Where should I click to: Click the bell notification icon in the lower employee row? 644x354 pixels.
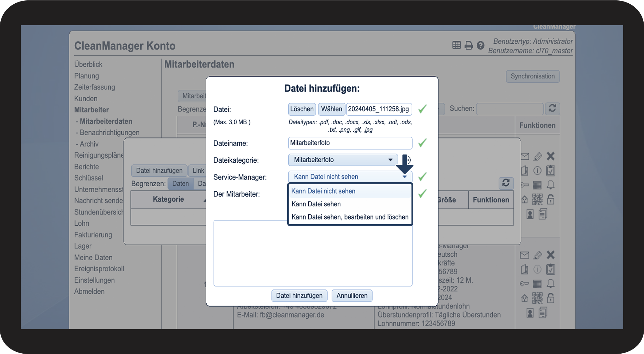click(550, 284)
